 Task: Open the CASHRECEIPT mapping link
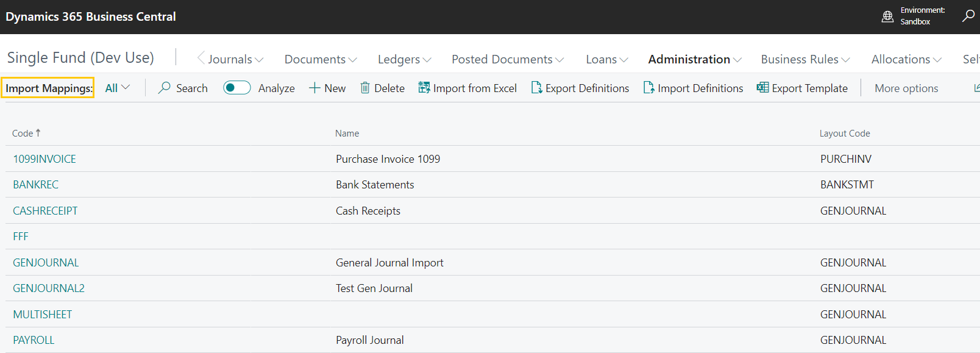45,210
